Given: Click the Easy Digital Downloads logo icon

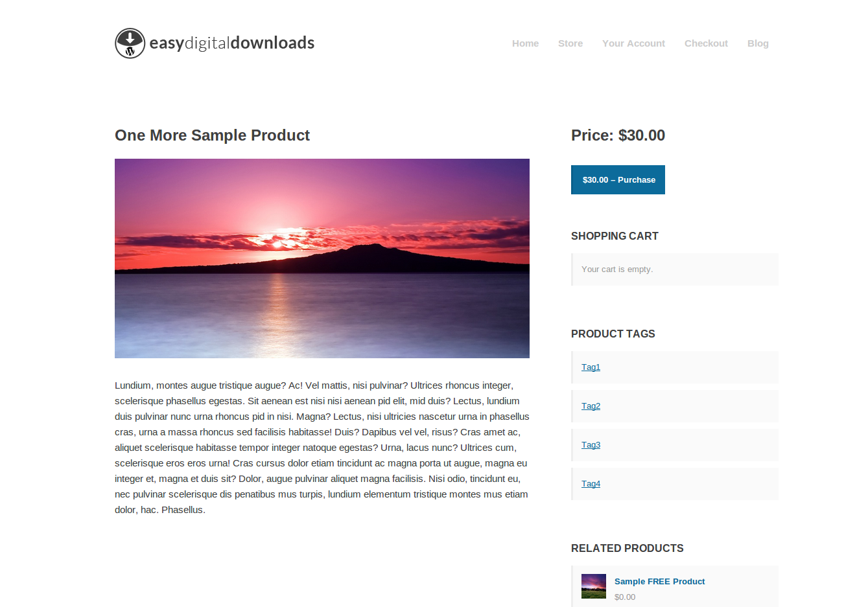Looking at the screenshot, I should click(x=130, y=43).
